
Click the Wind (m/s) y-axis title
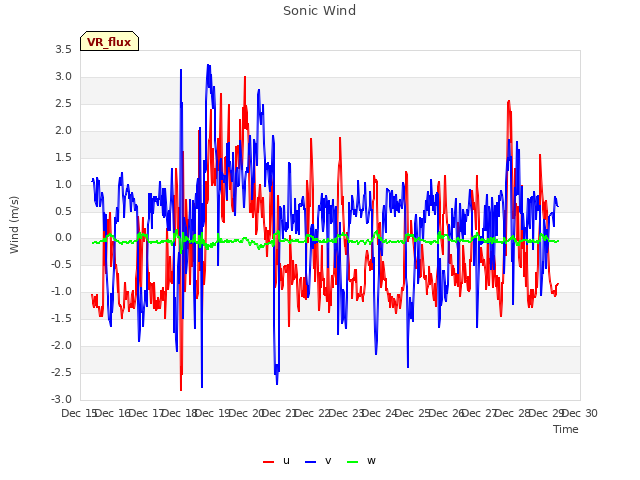point(14,225)
